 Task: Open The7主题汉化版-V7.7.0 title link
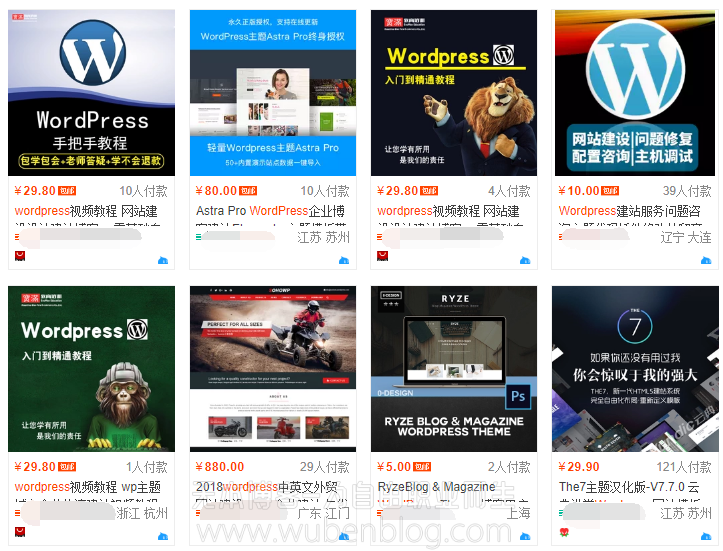click(x=629, y=487)
